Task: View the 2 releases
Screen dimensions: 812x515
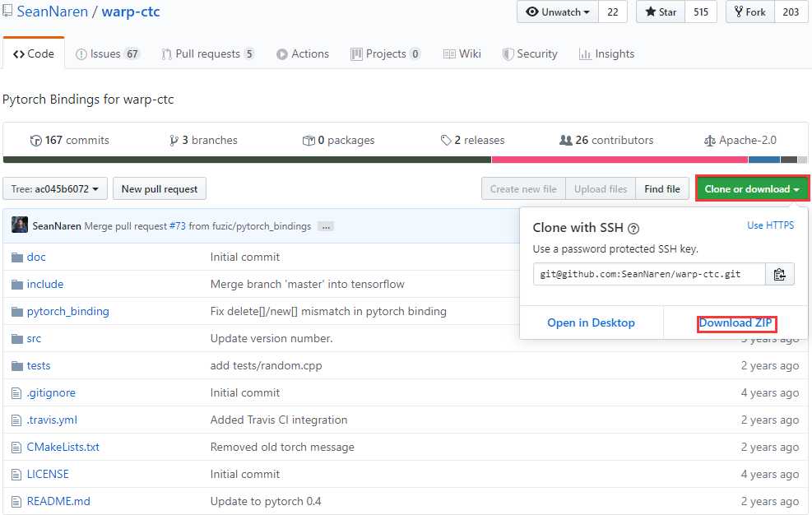Action: (472, 140)
